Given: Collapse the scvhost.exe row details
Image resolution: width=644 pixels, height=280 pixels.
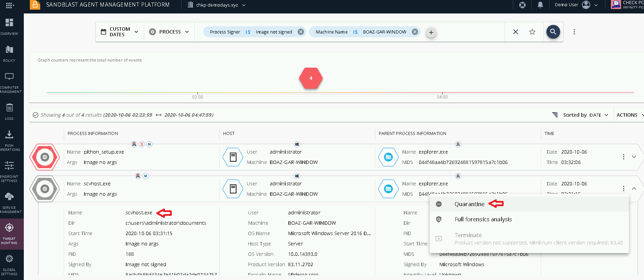Looking at the screenshot, I should click(634, 189).
